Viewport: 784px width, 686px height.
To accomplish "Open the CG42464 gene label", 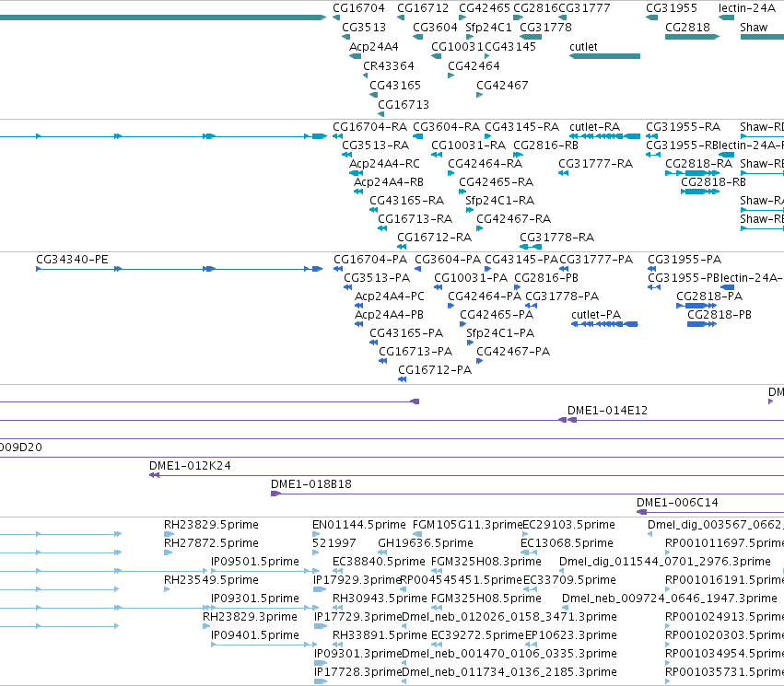I will click(474, 66).
